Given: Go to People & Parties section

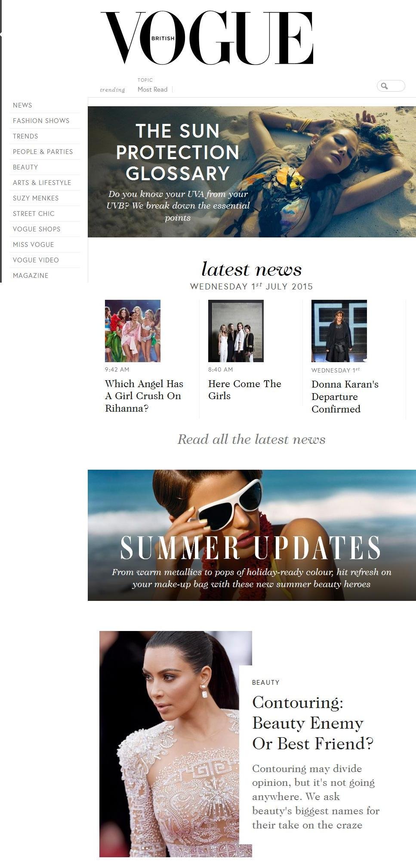Looking at the screenshot, I should [x=43, y=152].
